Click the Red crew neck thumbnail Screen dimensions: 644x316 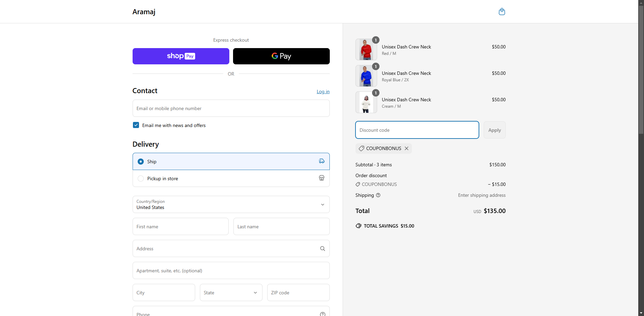click(366, 49)
